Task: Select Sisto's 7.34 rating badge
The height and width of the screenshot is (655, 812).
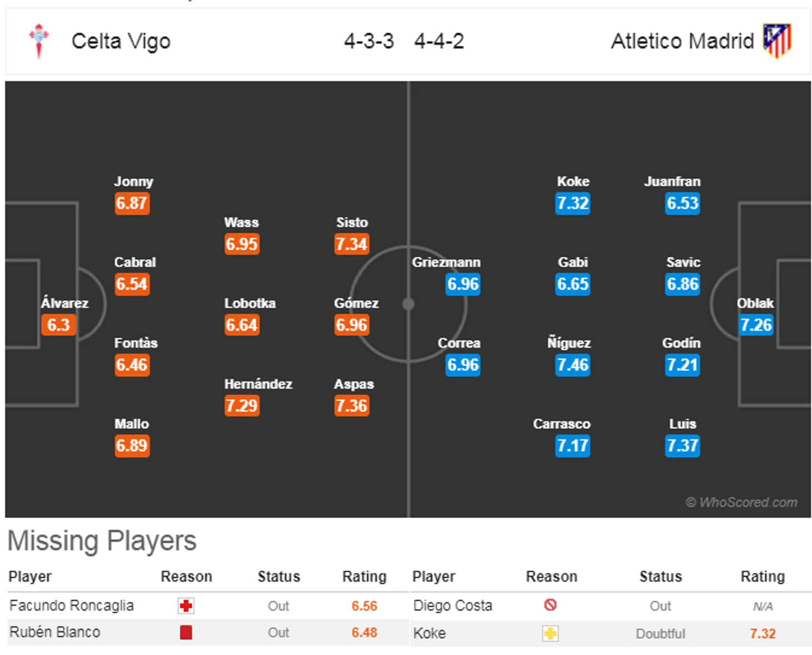Action: (351, 244)
